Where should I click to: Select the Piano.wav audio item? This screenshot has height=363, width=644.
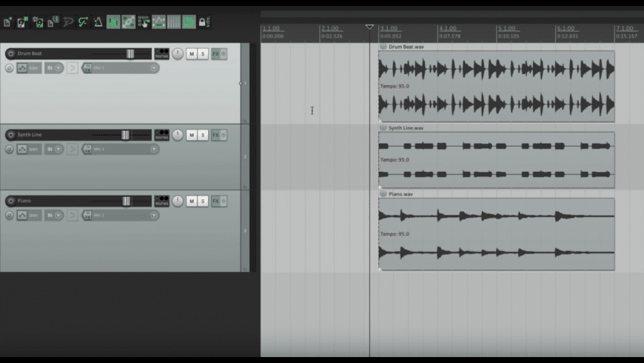pos(496,234)
